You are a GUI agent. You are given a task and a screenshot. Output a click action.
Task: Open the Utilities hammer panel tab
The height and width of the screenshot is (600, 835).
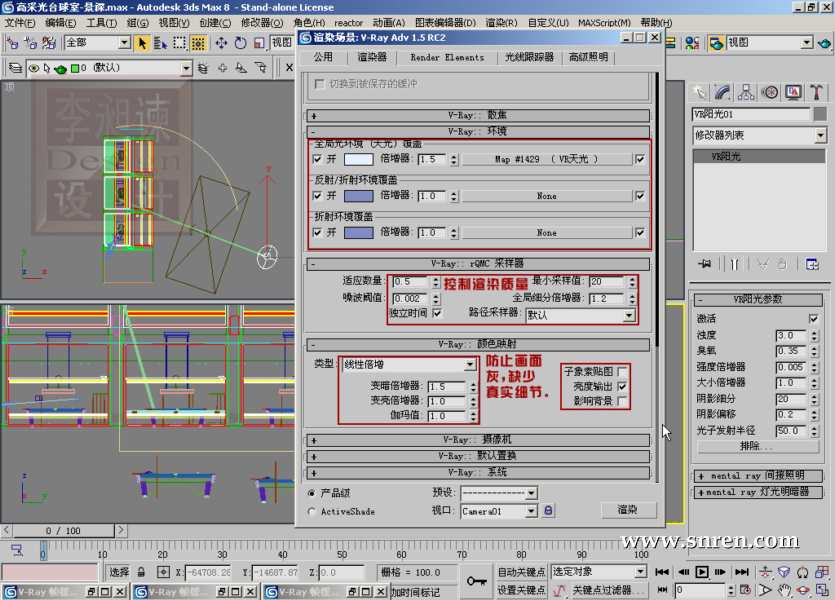816,92
